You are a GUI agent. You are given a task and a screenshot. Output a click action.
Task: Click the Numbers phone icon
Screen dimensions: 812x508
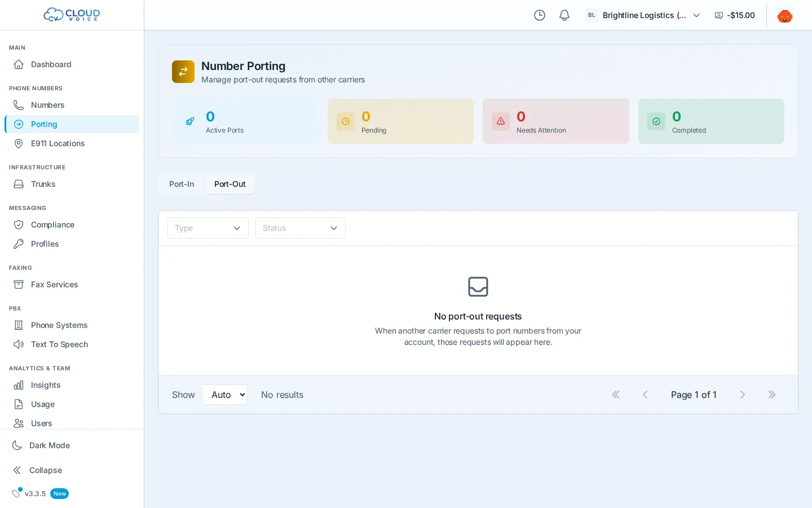click(19, 105)
